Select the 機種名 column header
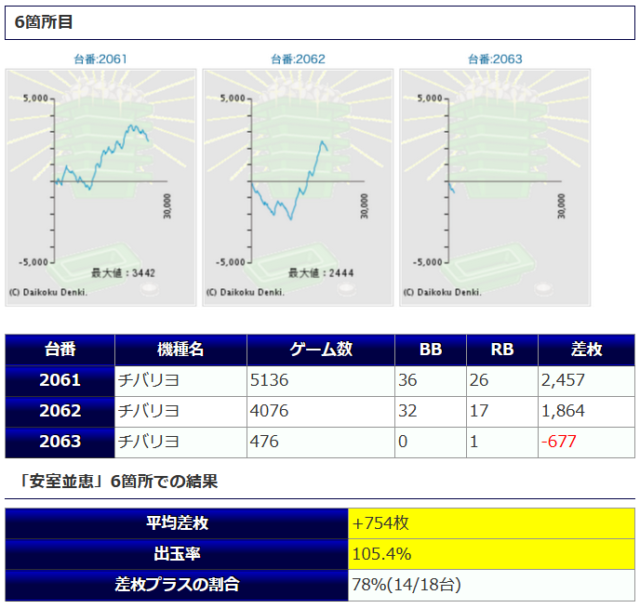Image resolution: width=640 pixels, height=608 pixels. [181, 349]
